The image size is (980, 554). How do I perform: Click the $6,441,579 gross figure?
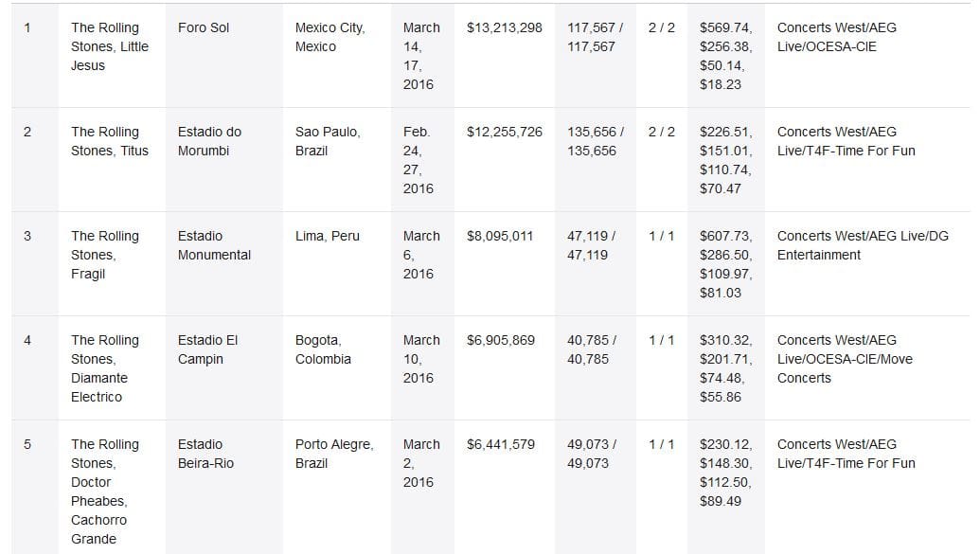[501, 444]
